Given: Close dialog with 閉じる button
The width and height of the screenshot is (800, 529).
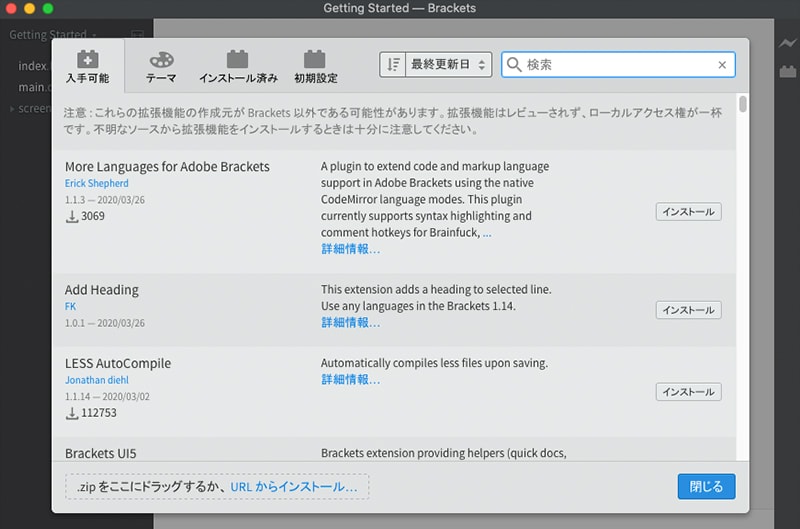Looking at the screenshot, I should [706, 487].
